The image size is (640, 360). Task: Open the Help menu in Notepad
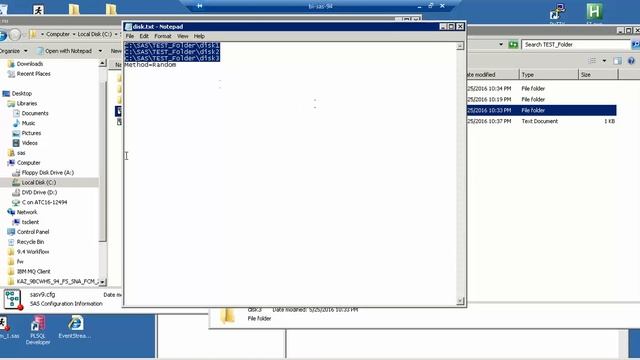199,36
